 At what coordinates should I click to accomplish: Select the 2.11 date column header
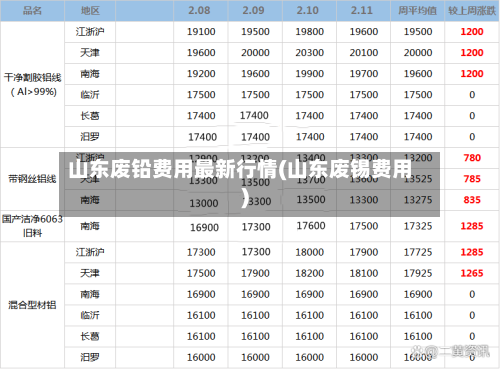pos(362,10)
